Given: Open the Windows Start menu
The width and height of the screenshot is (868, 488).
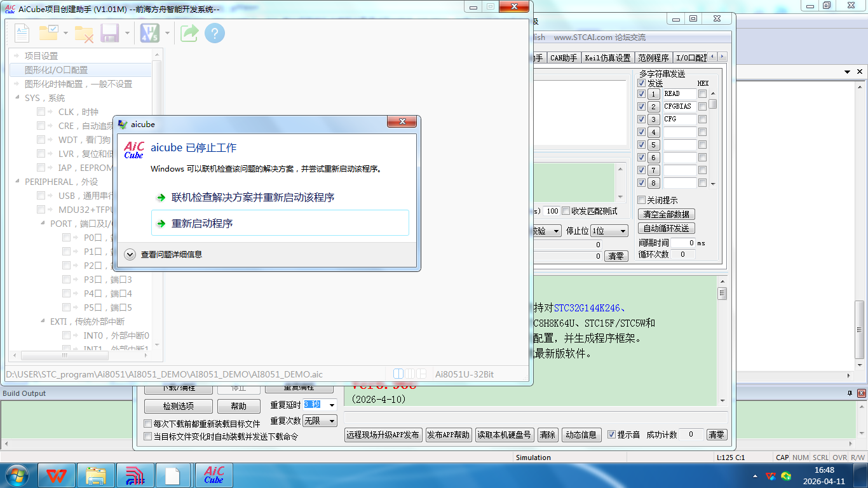Looking at the screenshot, I should [x=17, y=475].
